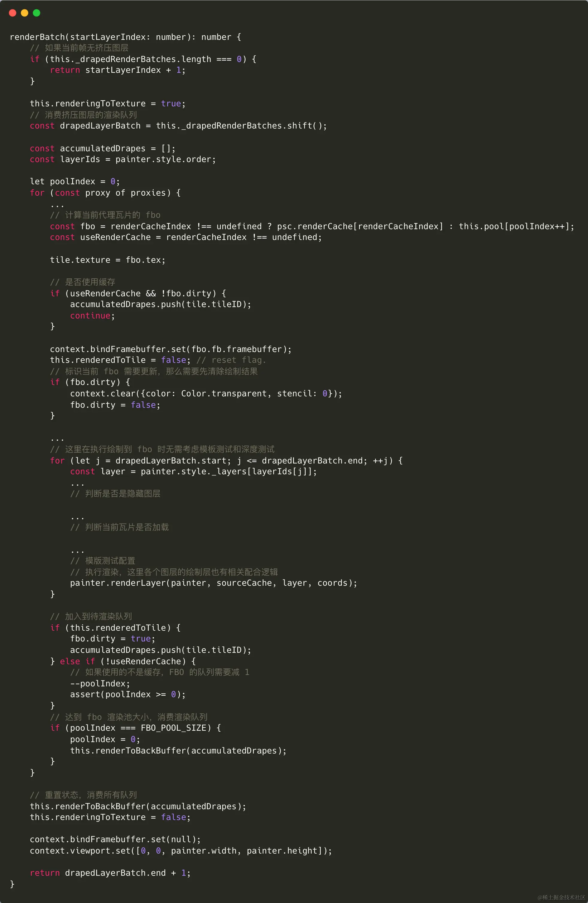Screen dimensions: 588x903
Task: Click the '--poolIndex;' line
Action: pos(100,684)
